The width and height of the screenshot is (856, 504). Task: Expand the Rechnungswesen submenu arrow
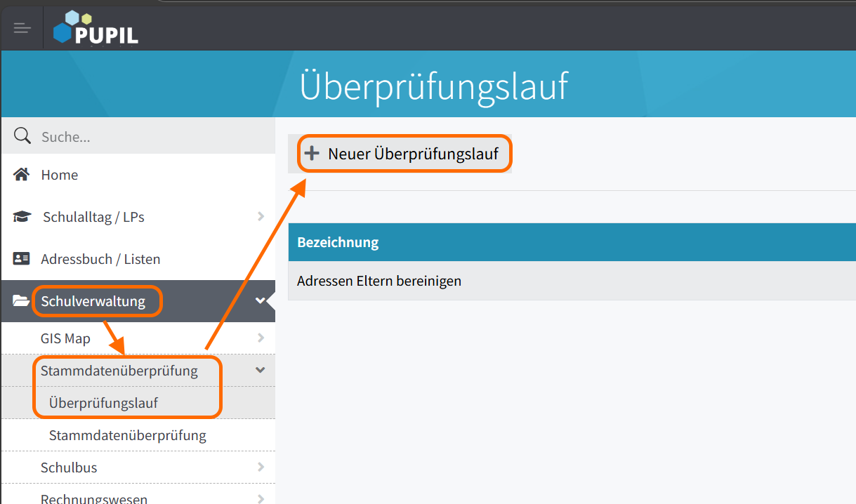pos(261,499)
